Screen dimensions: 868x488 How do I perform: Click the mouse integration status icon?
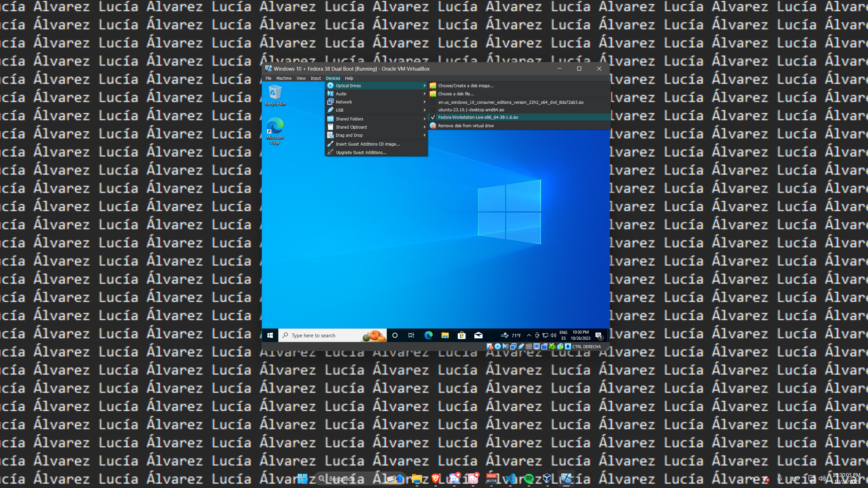click(560, 346)
